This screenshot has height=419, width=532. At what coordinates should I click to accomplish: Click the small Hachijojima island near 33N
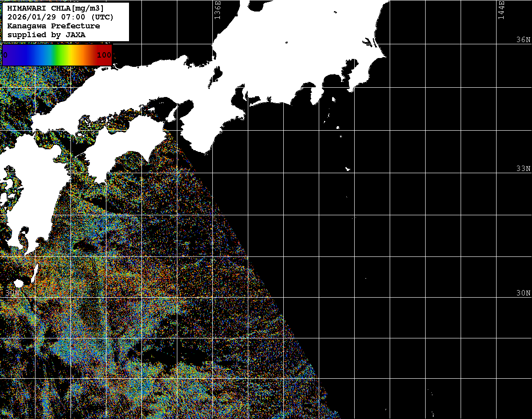pyautogui.click(x=348, y=169)
